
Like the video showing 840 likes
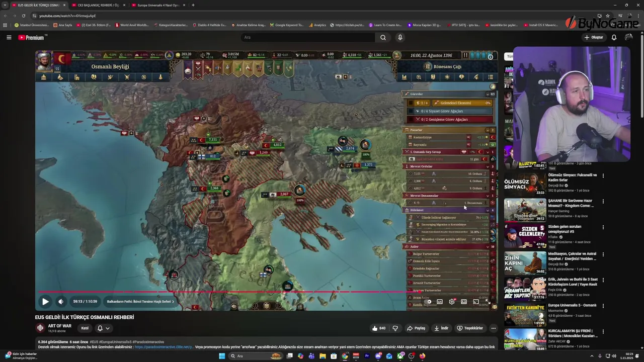[x=378, y=328]
